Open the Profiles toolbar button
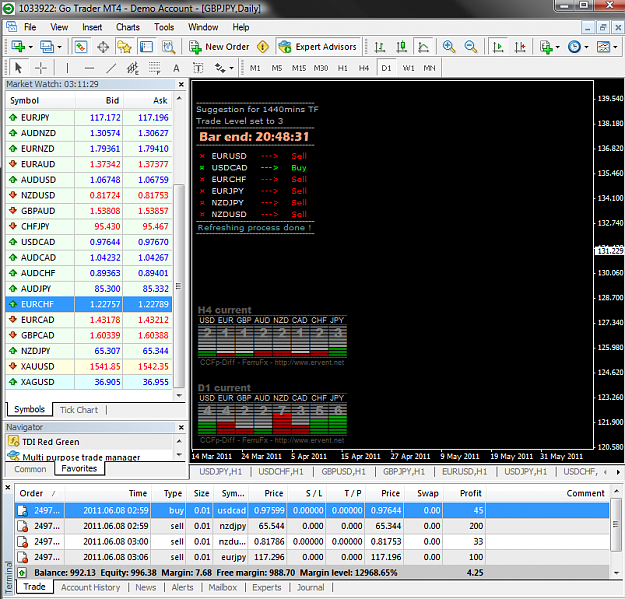Viewport: 625px width, 599px height. [50, 47]
